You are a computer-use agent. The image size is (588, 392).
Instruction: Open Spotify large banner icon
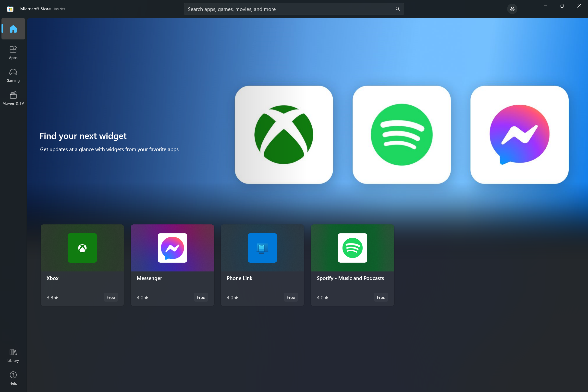pos(401,134)
